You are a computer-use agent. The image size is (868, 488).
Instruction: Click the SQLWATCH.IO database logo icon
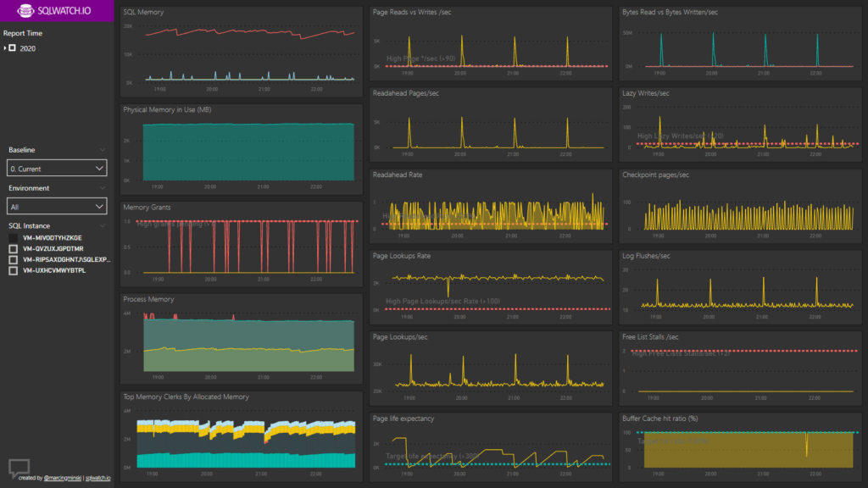point(25,10)
